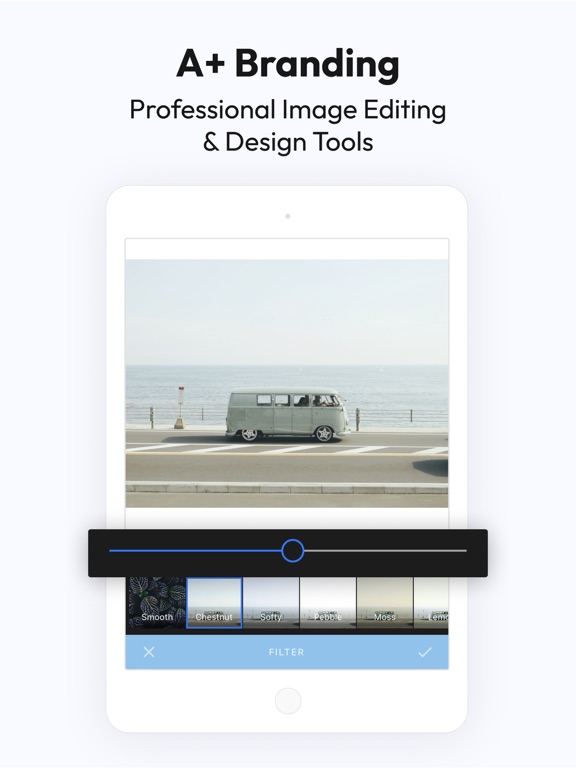
Task: Tap the van photo on the canvas
Action: click(x=287, y=384)
